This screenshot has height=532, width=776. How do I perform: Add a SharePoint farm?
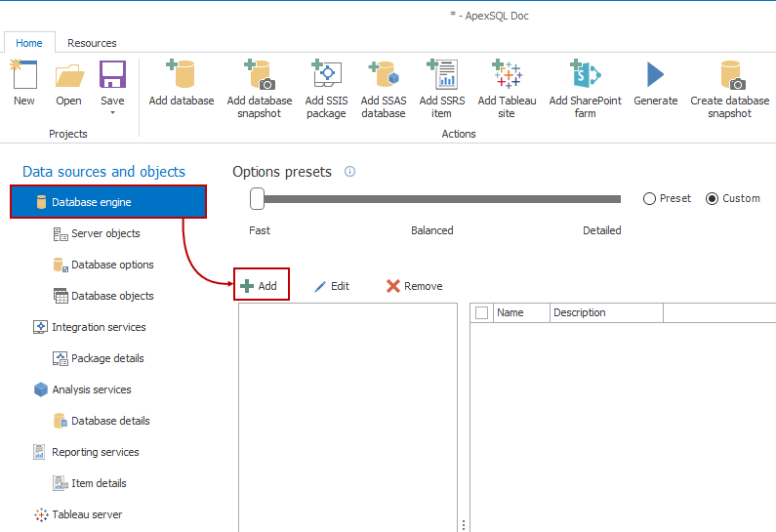585,89
